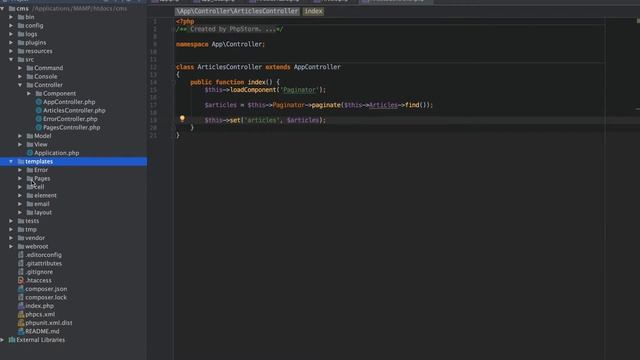Click the $articles variable in set call

point(303,120)
